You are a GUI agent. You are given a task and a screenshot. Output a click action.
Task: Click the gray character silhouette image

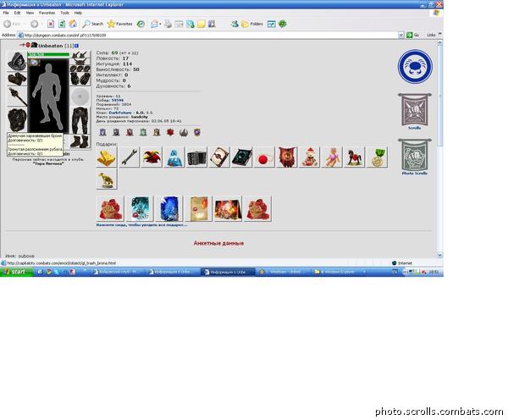tap(48, 97)
